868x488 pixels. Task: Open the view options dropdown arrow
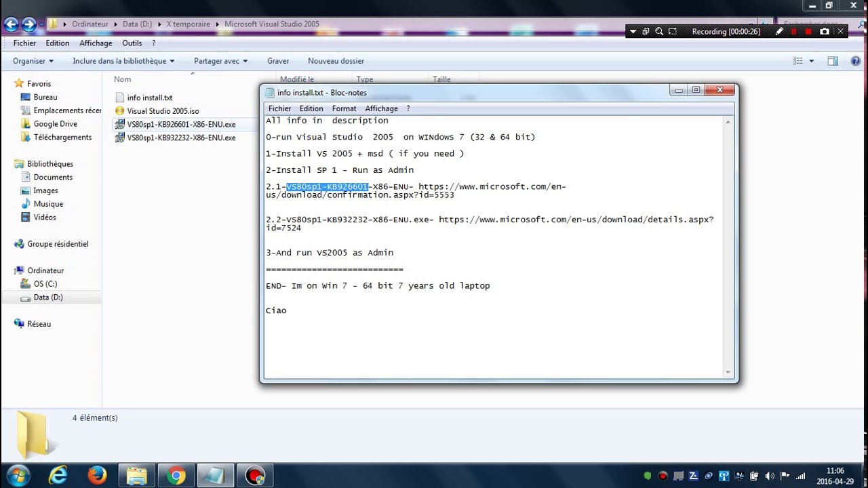point(811,61)
